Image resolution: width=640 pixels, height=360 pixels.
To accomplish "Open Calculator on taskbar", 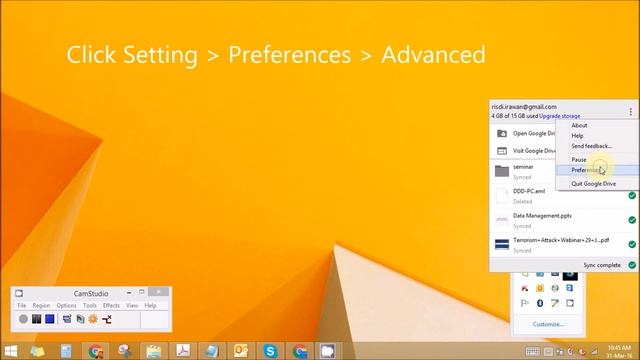I will (66, 351).
